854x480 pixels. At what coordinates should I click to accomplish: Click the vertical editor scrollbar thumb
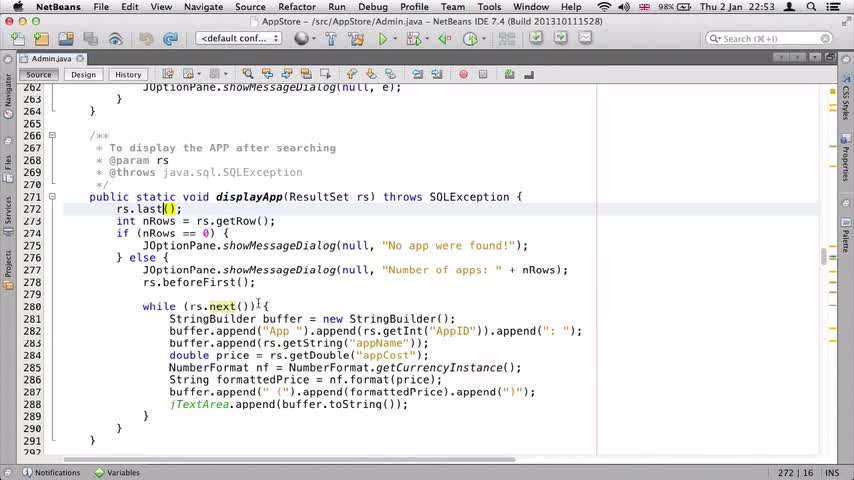point(824,256)
